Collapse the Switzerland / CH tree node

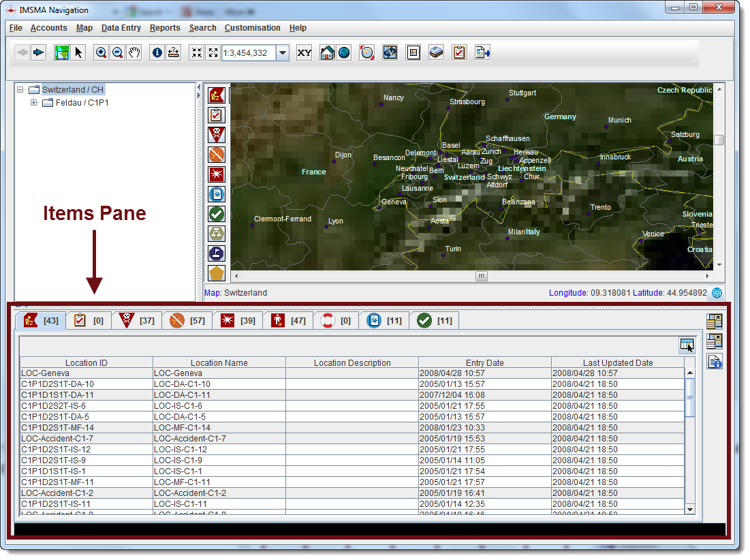point(20,90)
